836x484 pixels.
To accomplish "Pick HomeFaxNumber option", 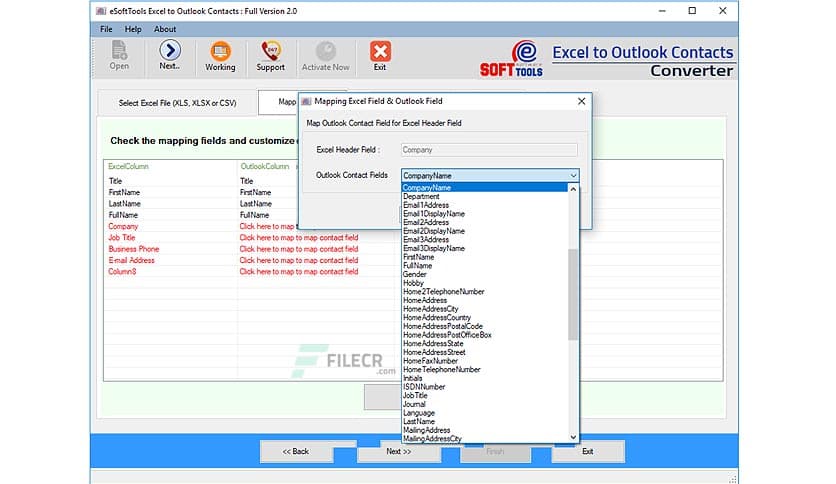I will tap(484, 361).
